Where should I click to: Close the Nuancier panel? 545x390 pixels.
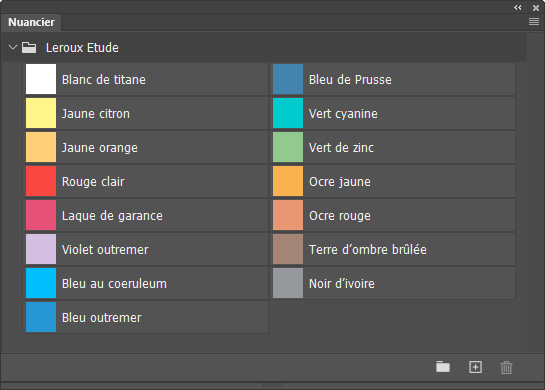coord(536,8)
